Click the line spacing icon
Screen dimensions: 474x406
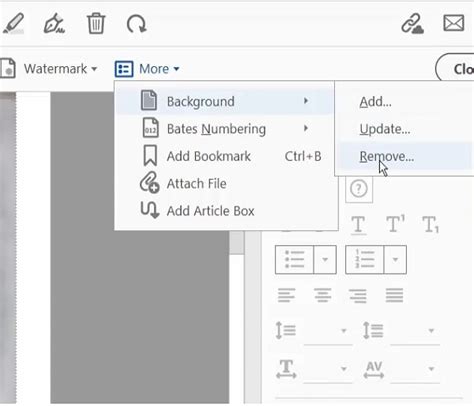[286, 330]
